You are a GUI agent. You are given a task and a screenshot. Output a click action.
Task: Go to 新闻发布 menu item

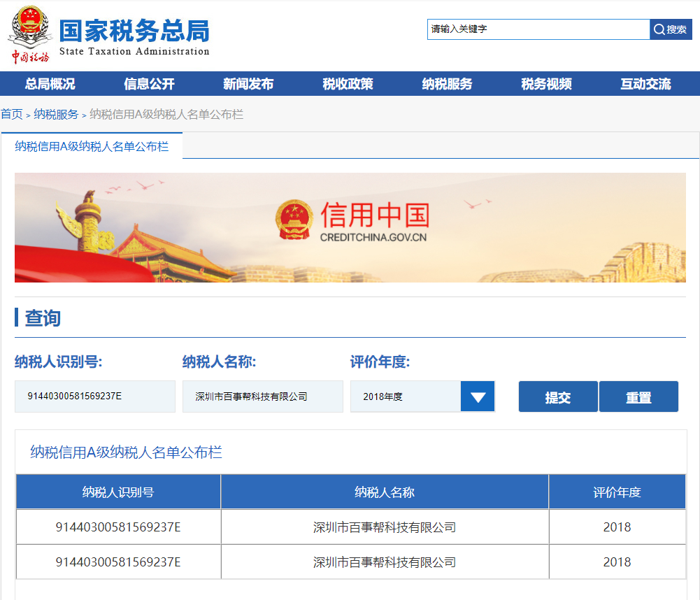(x=248, y=84)
